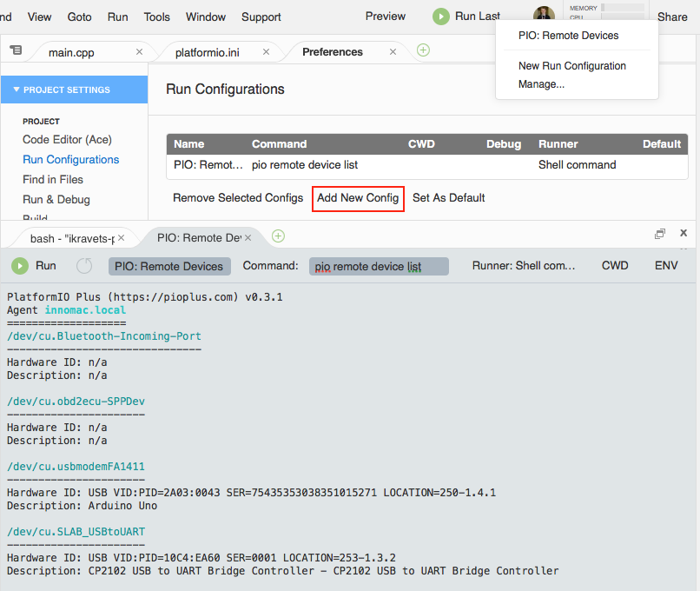Click the Default column header
Image resolution: width=700 pixels, height=591 pixels.
pos(662,144)
